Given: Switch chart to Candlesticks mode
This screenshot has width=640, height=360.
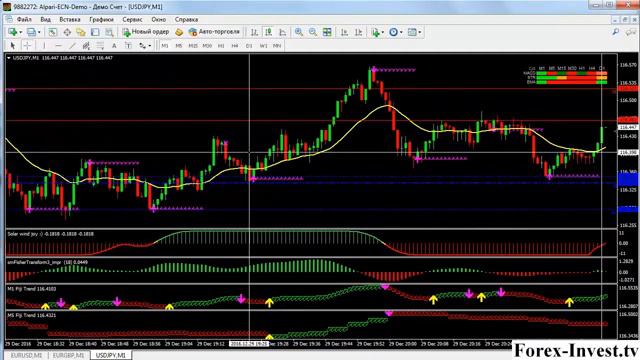Looking at the screenshot, I should click(x=268, y=32).
